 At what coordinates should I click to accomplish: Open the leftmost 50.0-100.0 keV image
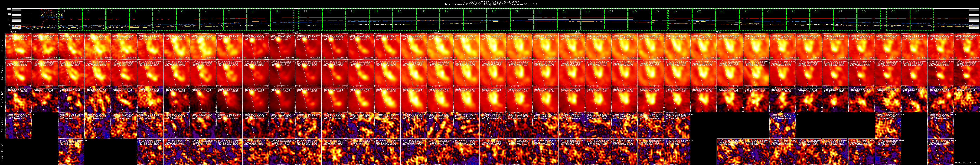pyautogui.click(x=71, y=152)
